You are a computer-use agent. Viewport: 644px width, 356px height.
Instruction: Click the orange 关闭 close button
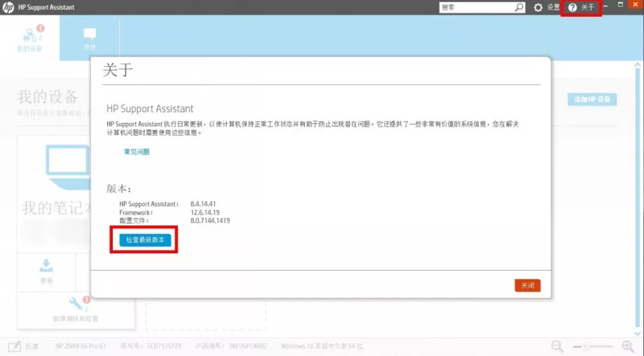tap(527, 286)
